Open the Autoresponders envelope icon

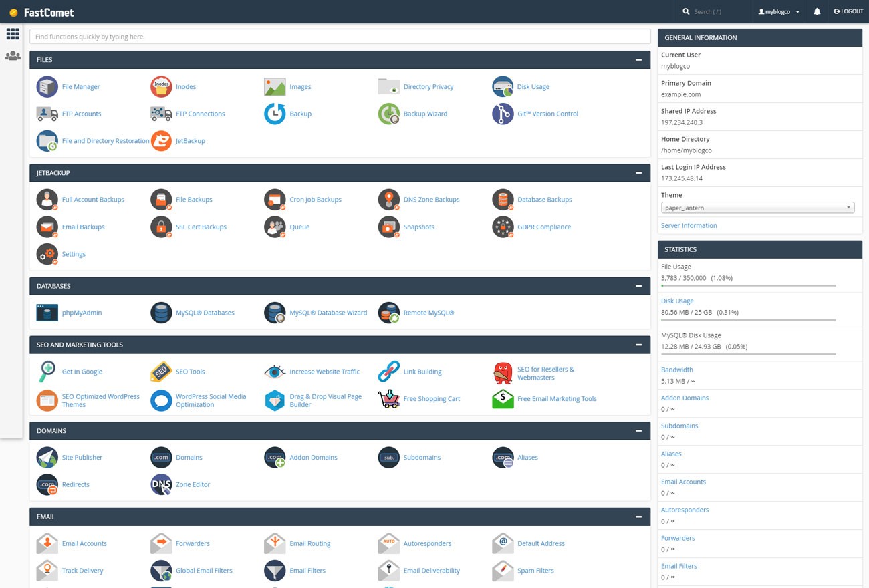[389, 543]
